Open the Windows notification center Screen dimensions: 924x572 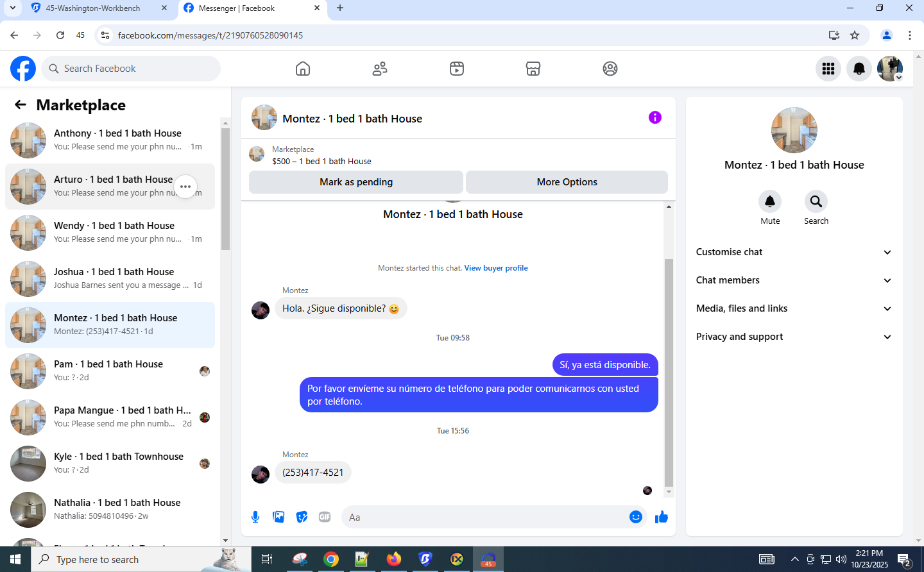(904, 560)
